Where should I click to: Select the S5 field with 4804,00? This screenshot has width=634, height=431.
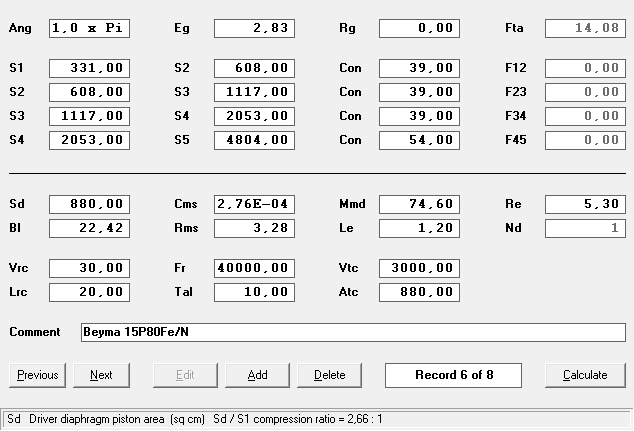(x=254, y=140)
